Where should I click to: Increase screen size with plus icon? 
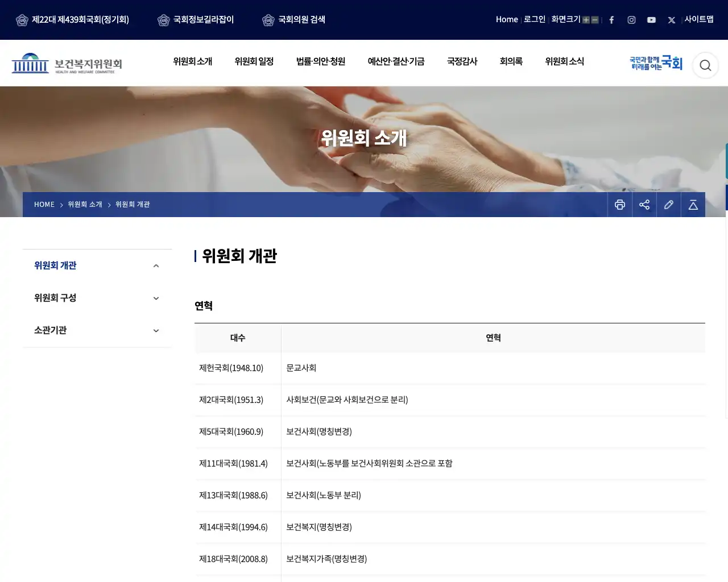pyautogui.click(x=586, y=20)
